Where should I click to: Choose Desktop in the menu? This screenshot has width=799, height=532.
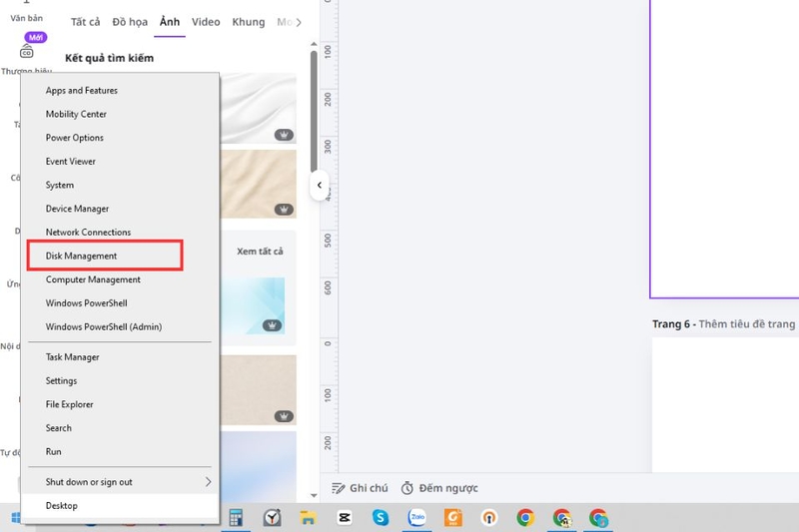[62, 505]
